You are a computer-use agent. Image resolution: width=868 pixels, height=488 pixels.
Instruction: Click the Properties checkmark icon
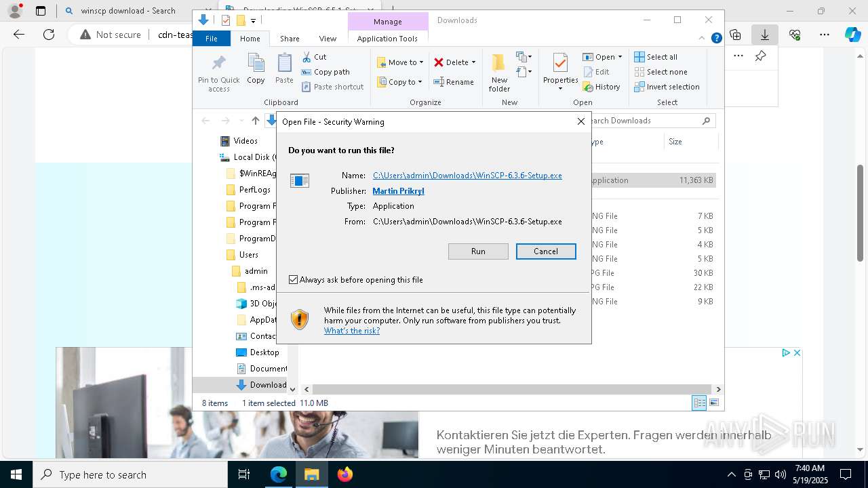(x=560, y=63)
